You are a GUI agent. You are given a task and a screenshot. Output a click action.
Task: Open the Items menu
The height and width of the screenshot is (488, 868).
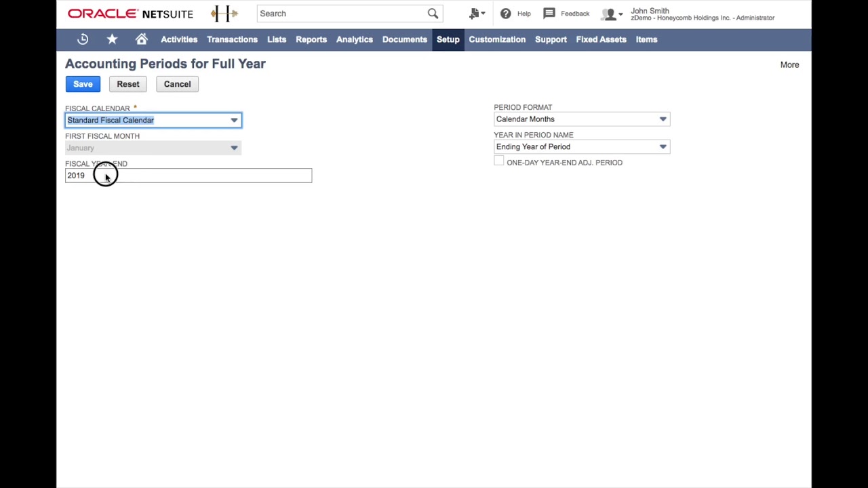point(646,39)
